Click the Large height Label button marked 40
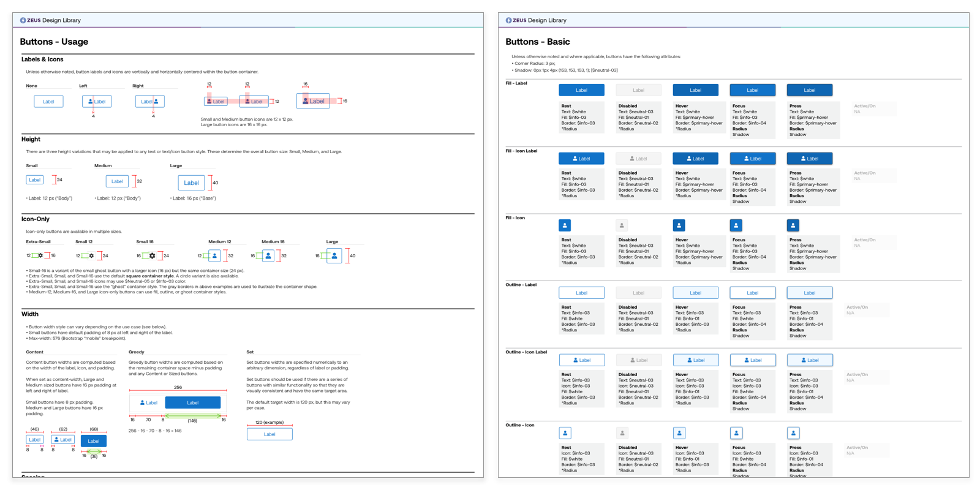The width and height of the screenshot is (980, 490). click(191, 183)
